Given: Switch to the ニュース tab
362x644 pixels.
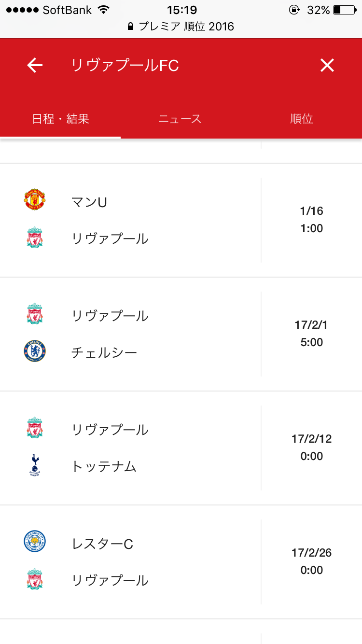Looking at the screenshot, I should click(x=180, y=119).
